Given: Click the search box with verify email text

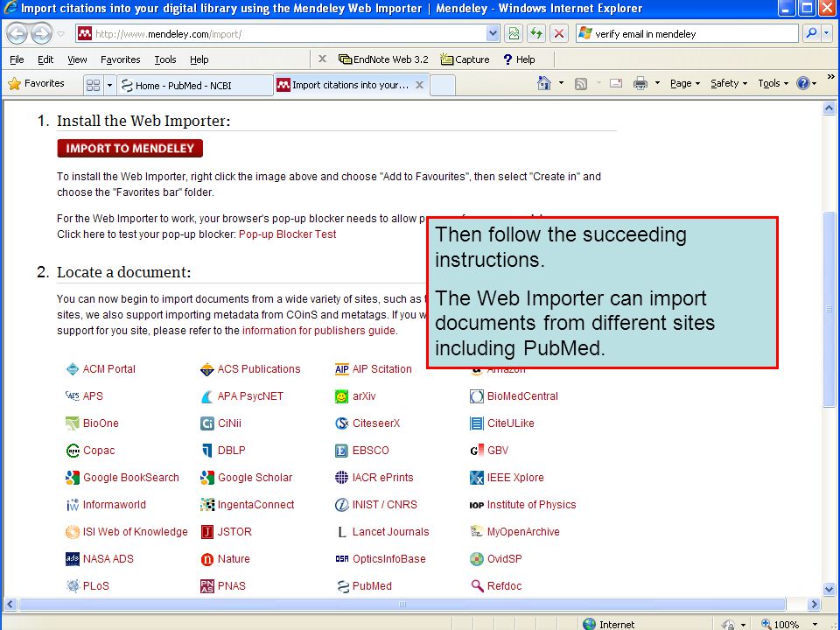Looking at the screenshot, I should pos(688,34).
